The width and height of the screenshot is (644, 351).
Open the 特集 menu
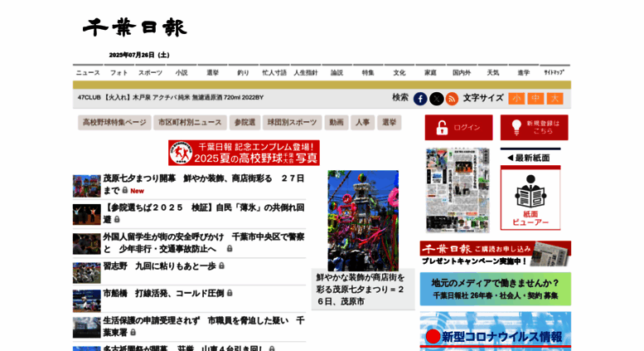[368, 72]
